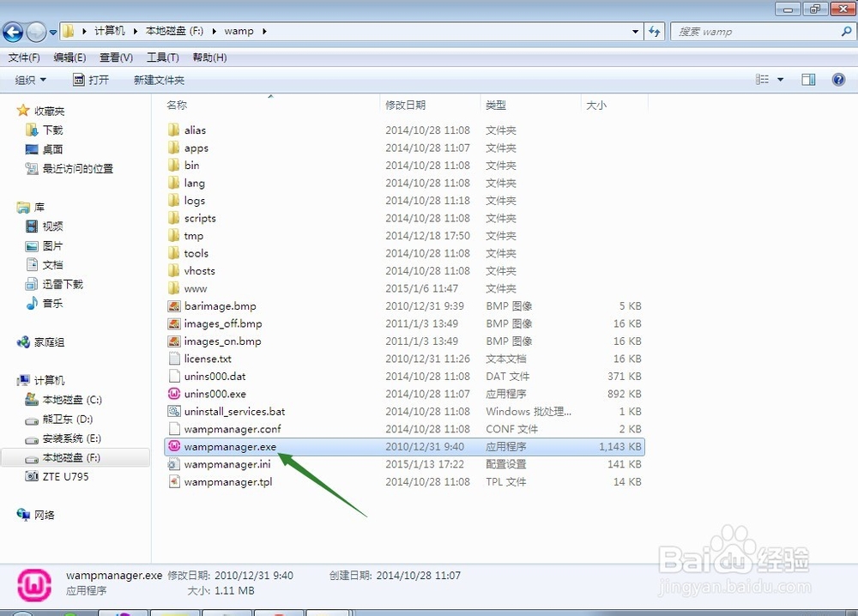858x616 pixels.
Task: Click the refresh icon beside the address bar
Action: coord(655,31)
